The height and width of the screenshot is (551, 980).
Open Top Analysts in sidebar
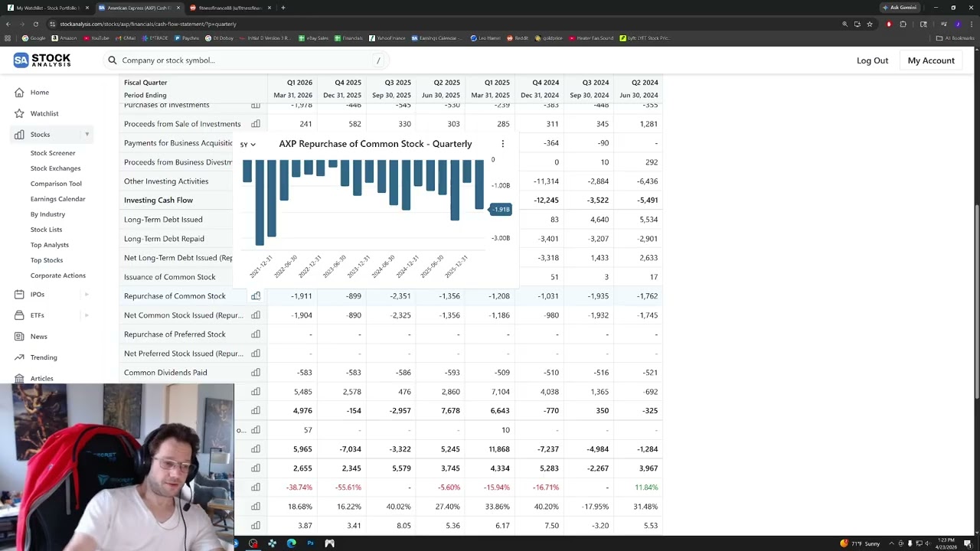[x=50, y=245]
